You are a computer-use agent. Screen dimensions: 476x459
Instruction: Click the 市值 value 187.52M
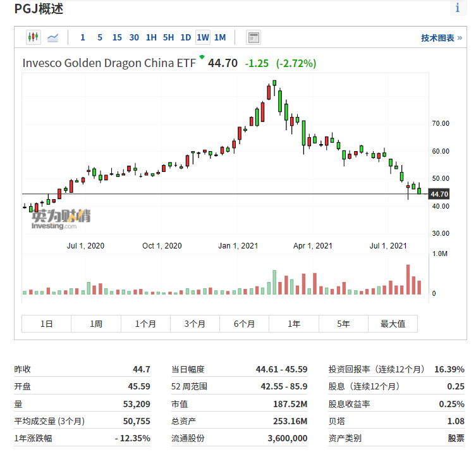click(x=290, y=404)
